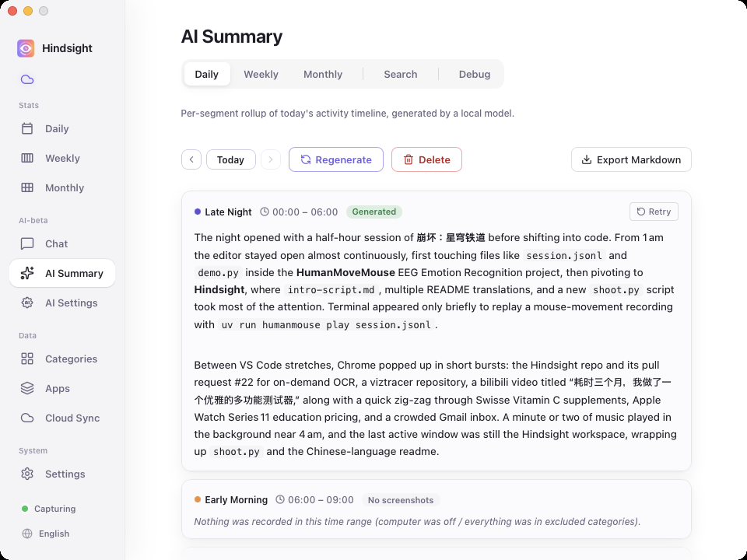
Task: Open Cloud Sync in sidebar
Action: [x=62, y=418]
